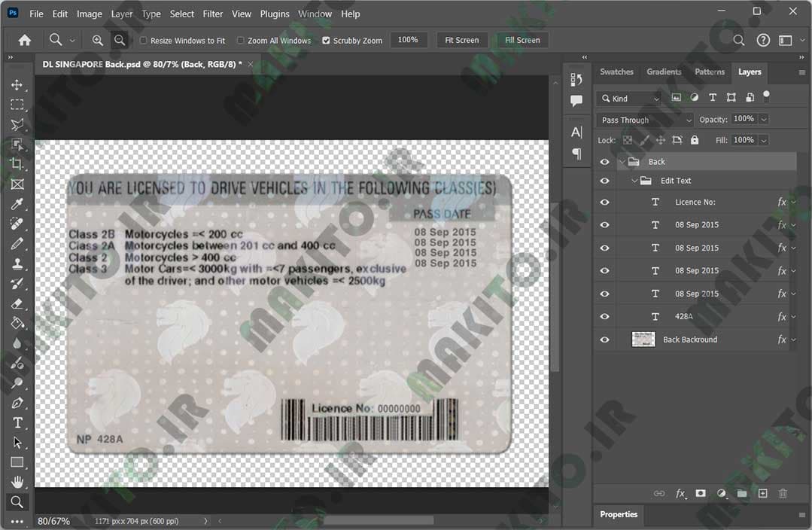Switch to the Swatches tab
The image size is (812, 530).
(616, 72)
